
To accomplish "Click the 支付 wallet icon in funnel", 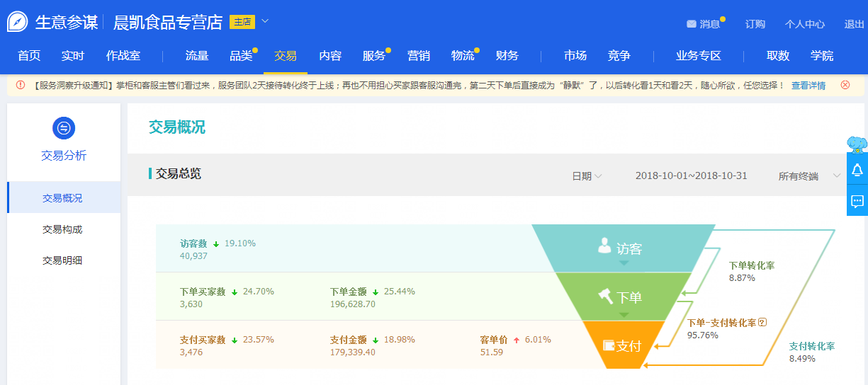I will [609, 345].
